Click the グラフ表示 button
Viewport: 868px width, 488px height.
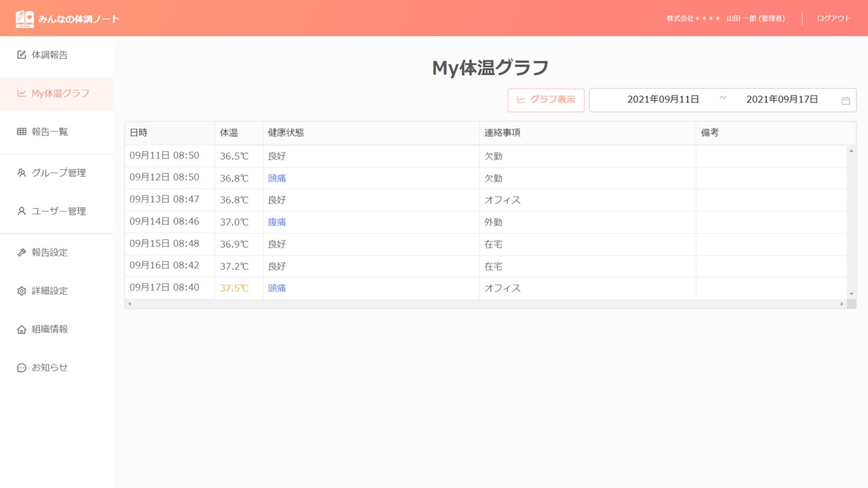point(546,100)
